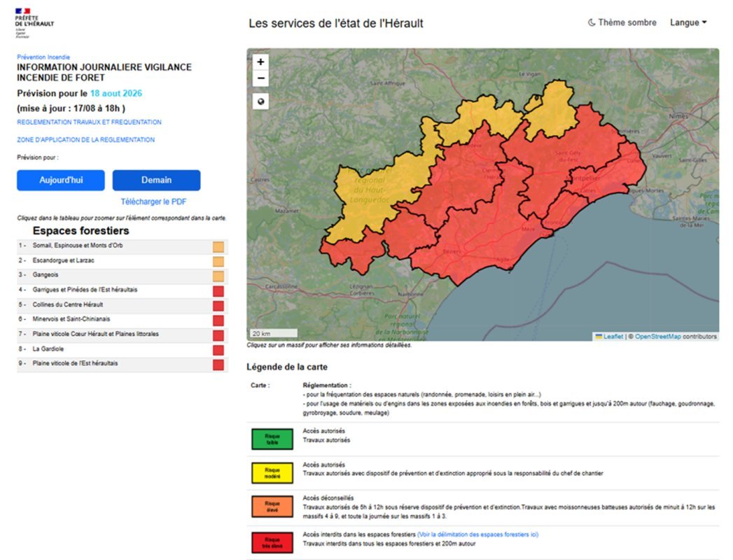The width and height of the screenshot is (733, 560).
Task: Select row La Gardiole
Action: click(123, 349)
